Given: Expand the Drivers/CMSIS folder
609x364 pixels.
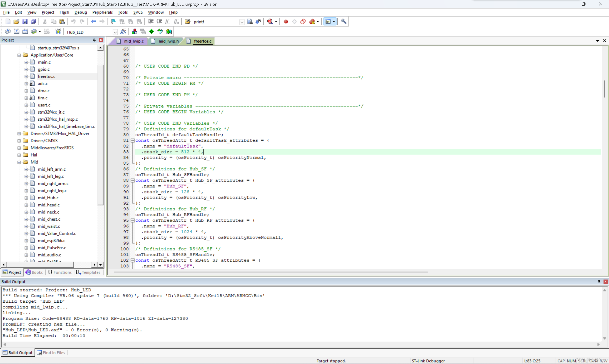Looking at the screenshot, I should click(x=19, y=141).
